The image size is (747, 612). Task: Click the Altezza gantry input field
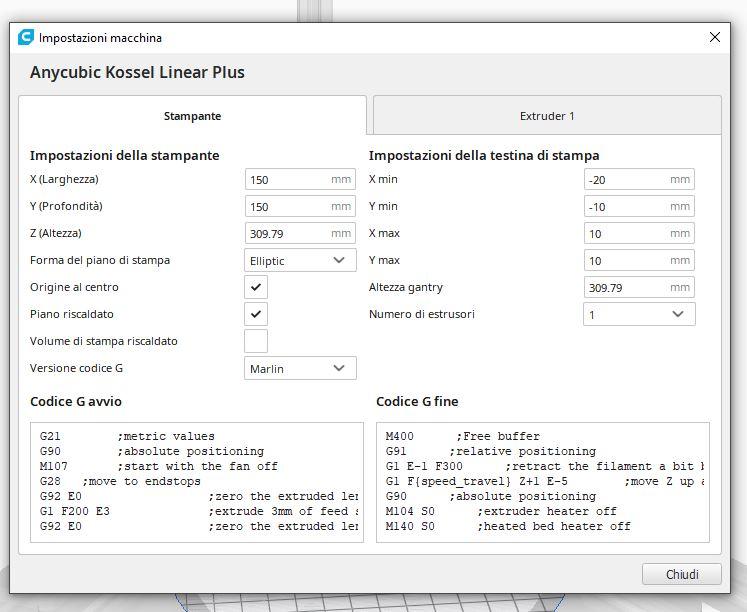click(x=639, y=287)
